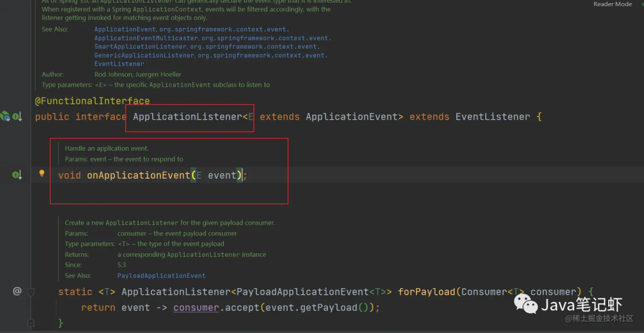Open GenericApplicationListener documentation link
Viewport: 644px width, 333px height.
click(144, 55)
